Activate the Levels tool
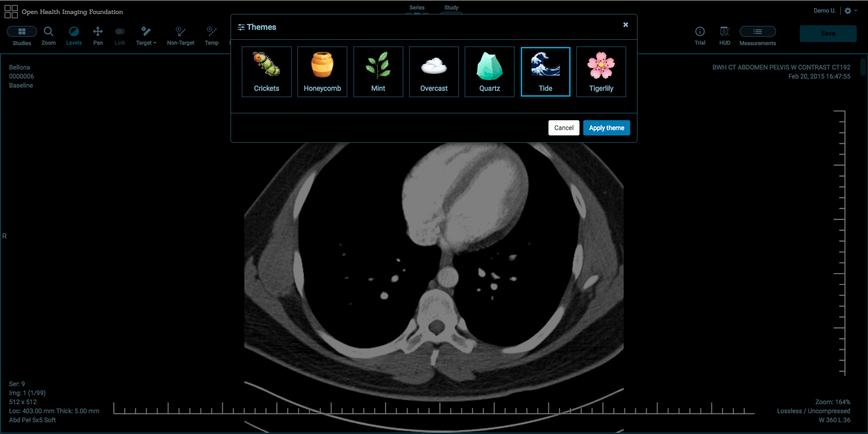The width and height of the screenshot is (868, 434). [74, 36]
